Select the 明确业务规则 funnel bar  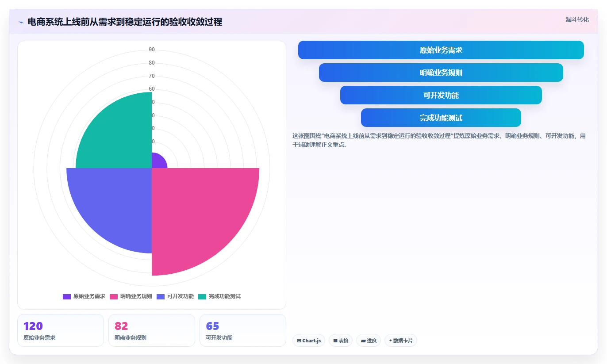(441, 73)
